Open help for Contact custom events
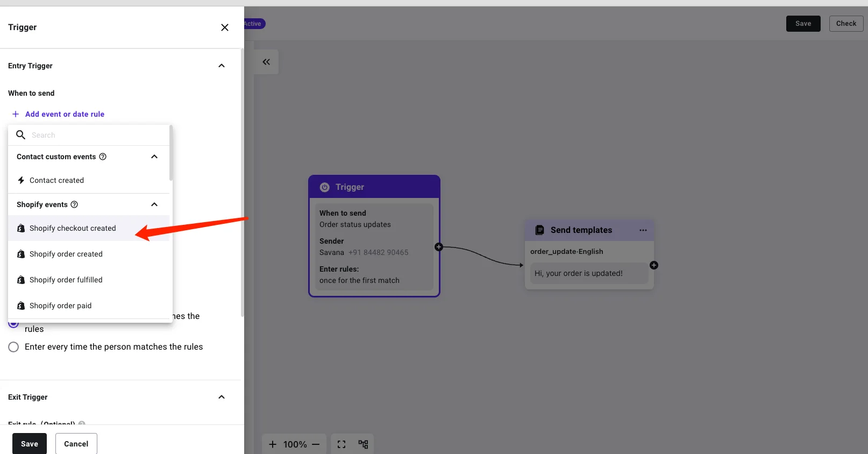The height and width of the screenshot is (454, 868). [x=103, y=157]
